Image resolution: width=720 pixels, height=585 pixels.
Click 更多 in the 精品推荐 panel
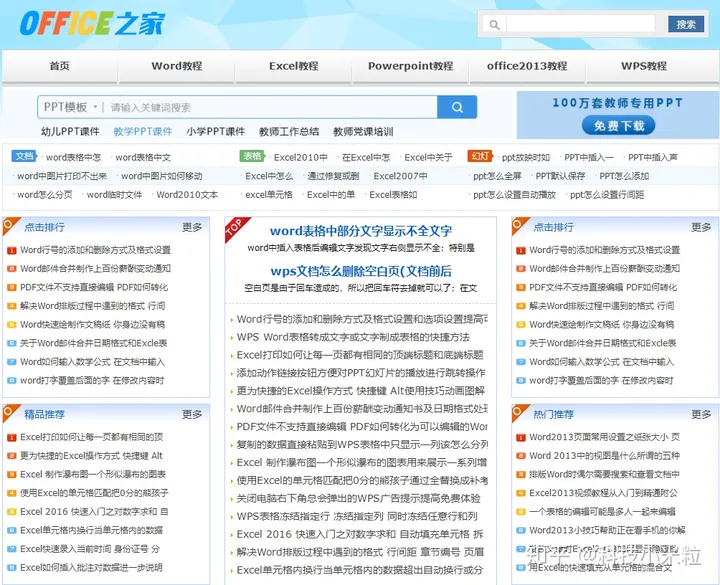(192, 414)
